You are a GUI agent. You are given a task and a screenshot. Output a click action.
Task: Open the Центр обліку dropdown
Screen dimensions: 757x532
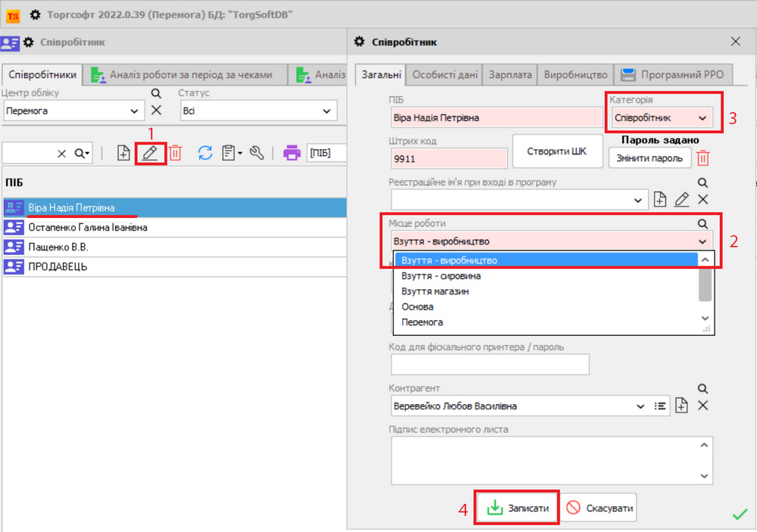point(135,111)
